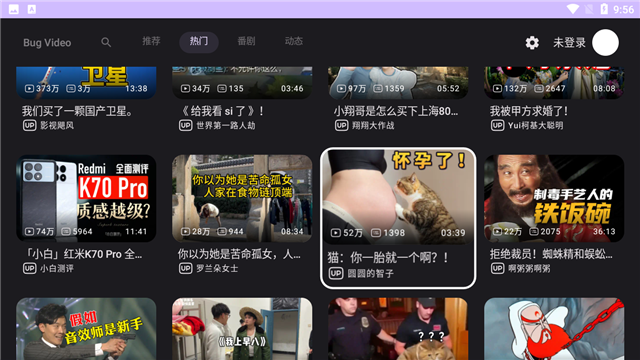640x360 pixels.
Task: Open the 铁饭碗 video thumbnail
Action: [x=554, y=198]
